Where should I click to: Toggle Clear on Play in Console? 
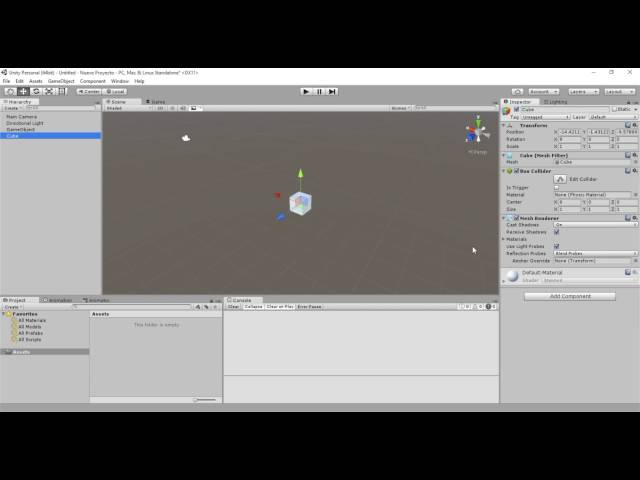coord(280,307)
